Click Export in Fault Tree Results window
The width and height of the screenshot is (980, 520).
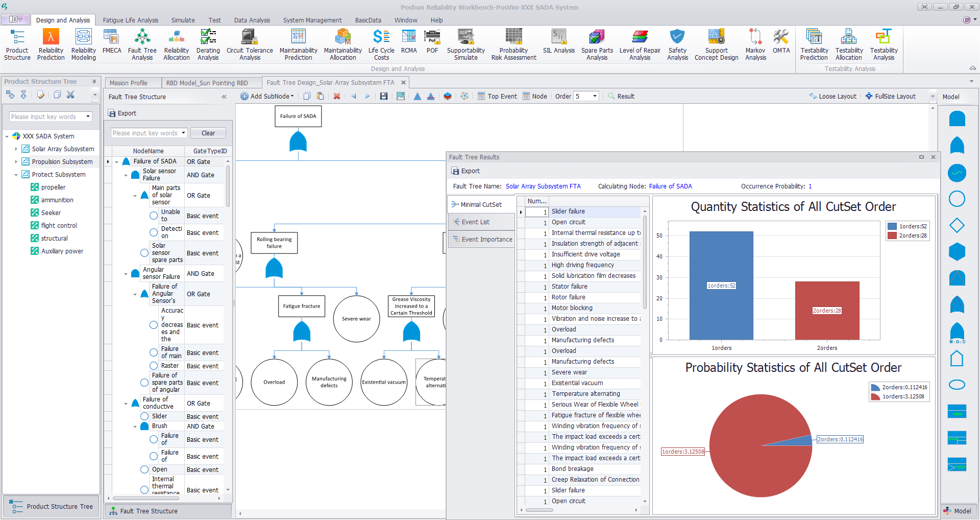coord(465,171)
